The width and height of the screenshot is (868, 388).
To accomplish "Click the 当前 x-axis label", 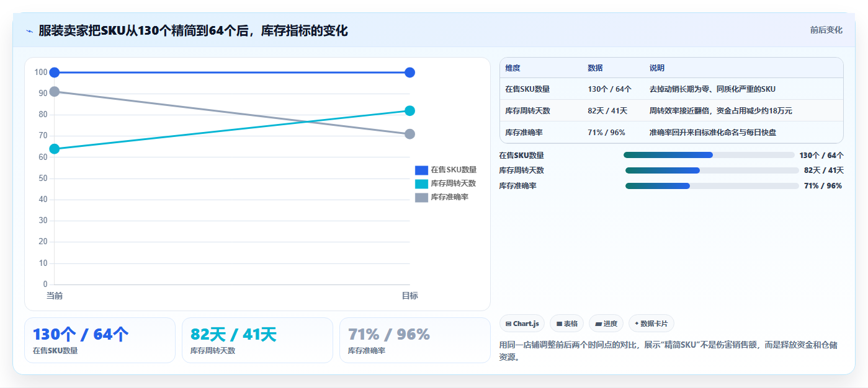I will [55, 296].
